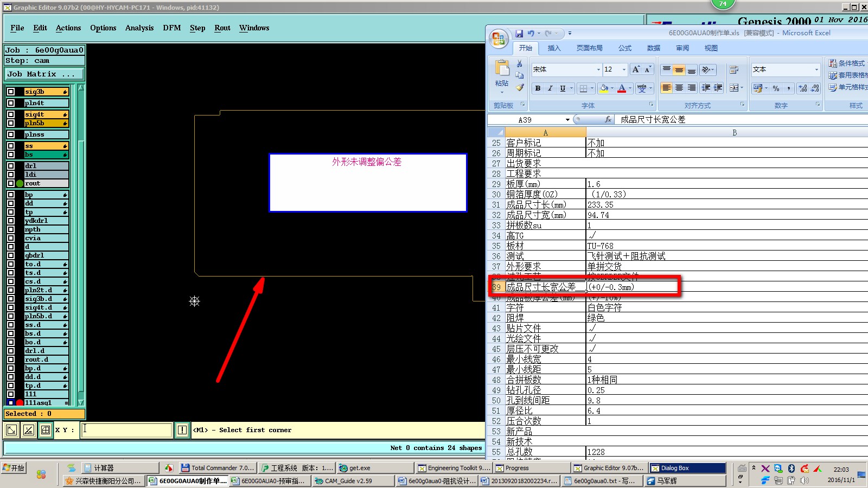This screenshot has height=488, width=868.
Task: Click the Copy icon in clipboard group
Action: pos(520,75)
